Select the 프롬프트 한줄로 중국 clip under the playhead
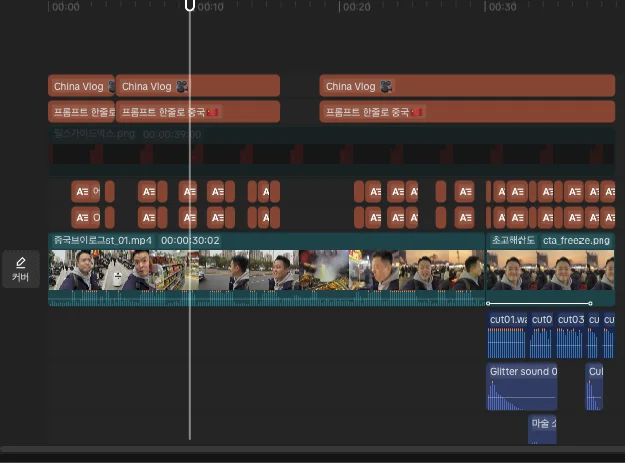The image size is (625, 463). point(198,112)
